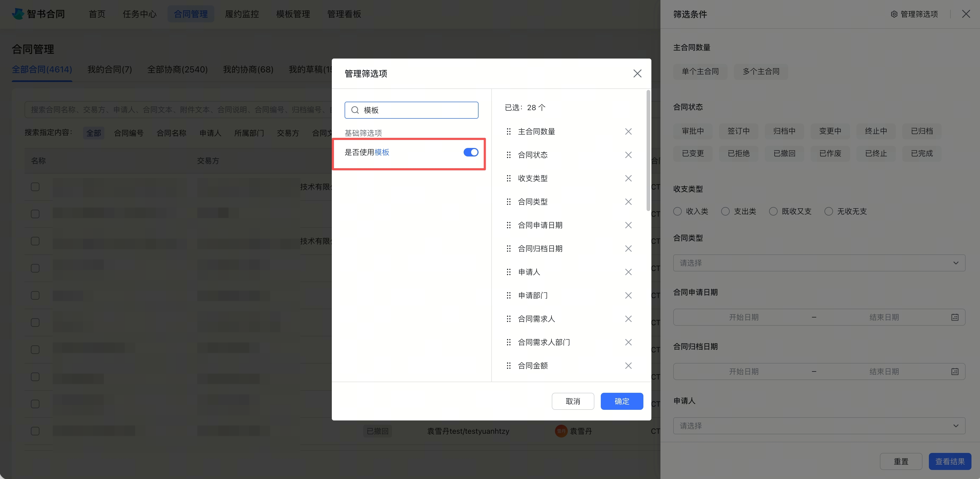This screenshot has width=980, height=479.
Task: Remove 申请部门 from selected filters
Action: pos(628,295)
